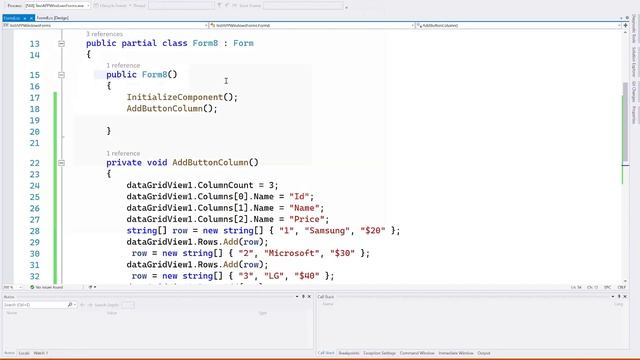Switch to the Exception Settings tab

[380, 353]
